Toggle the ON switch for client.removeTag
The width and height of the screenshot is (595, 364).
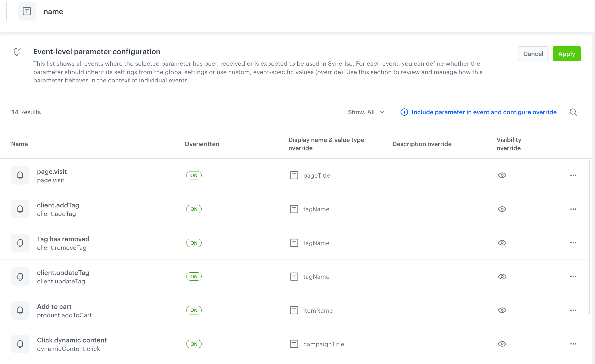[x=194, y=243]
